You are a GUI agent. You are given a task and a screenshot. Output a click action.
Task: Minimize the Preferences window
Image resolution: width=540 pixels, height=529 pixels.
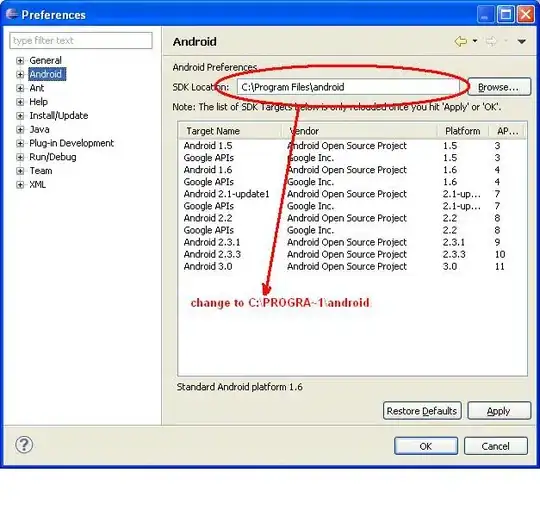point(485,15)
